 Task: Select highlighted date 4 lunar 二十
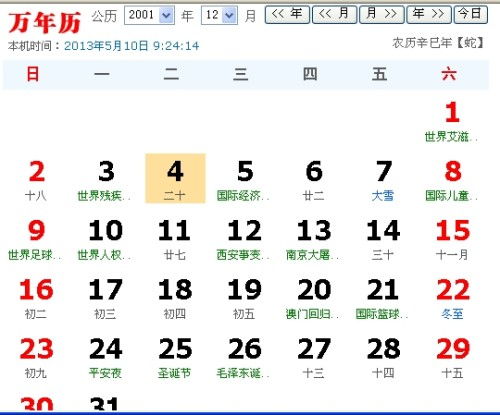coord(175,178)
